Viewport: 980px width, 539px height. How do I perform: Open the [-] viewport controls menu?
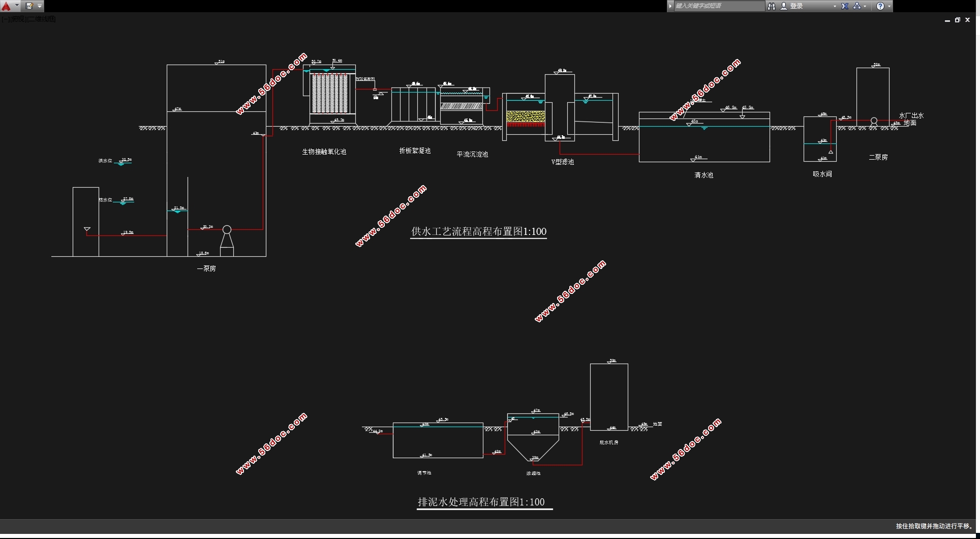point(5,19)
